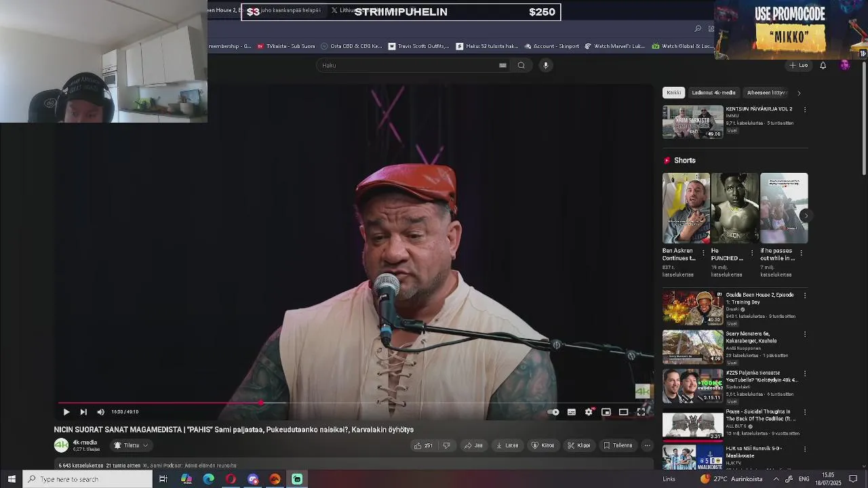This screenshot has height=488, width=868.
Task: Mute the video with the volume icon
Action: tap(100, 412)
